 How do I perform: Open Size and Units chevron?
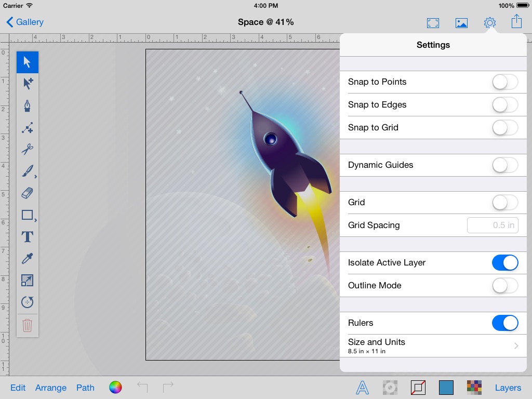(x=516, y=345)
